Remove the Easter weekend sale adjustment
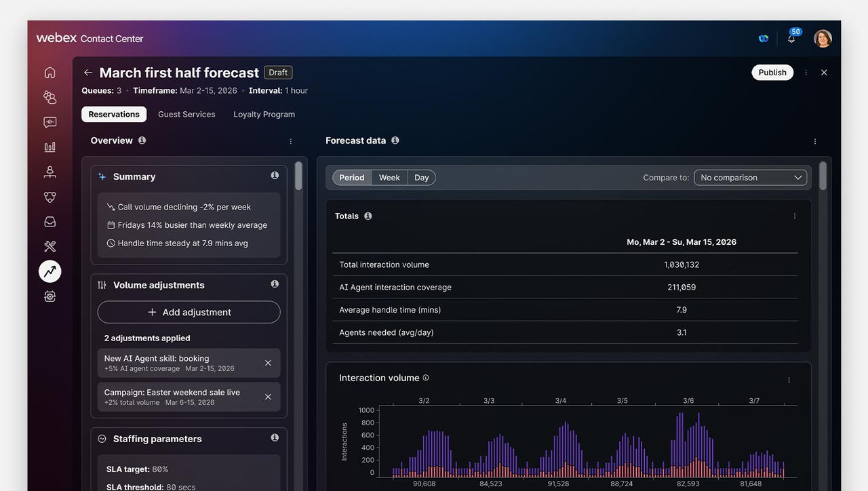This screenshot has height=491, width=868. 268,397
